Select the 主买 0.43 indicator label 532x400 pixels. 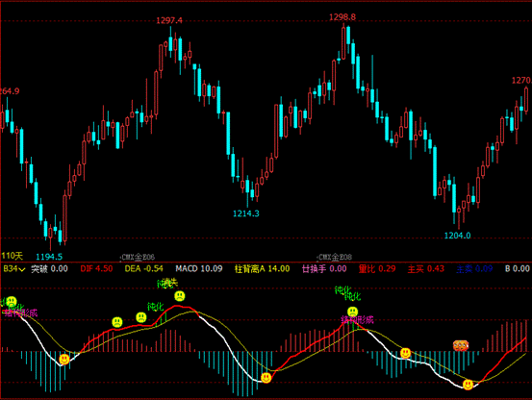[425, 269]
